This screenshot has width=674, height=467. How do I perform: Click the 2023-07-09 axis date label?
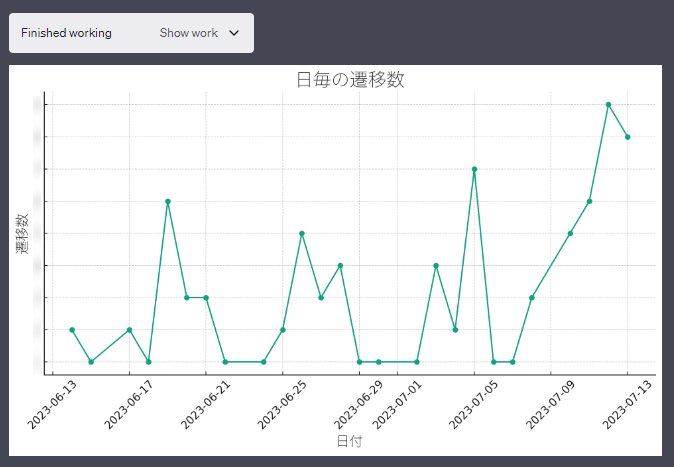[550, 405]
